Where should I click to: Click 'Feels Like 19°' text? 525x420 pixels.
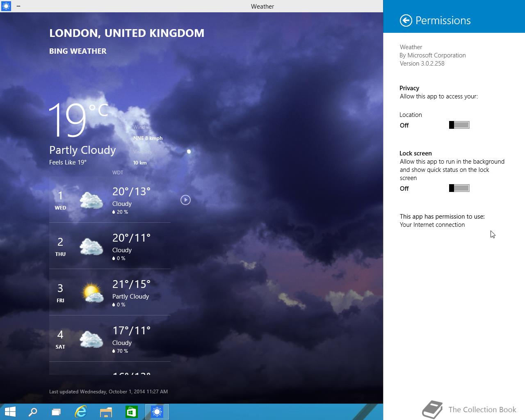coord(68,162)
